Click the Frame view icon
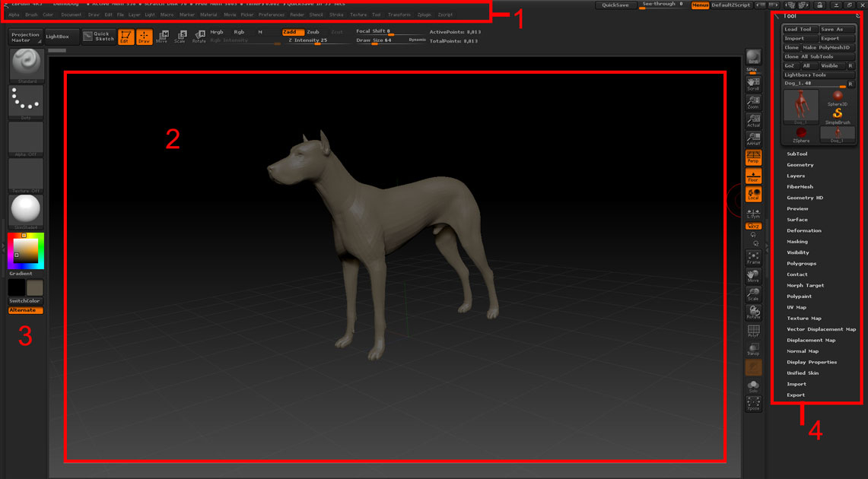 pyautogui.click(x=753, y=258)
